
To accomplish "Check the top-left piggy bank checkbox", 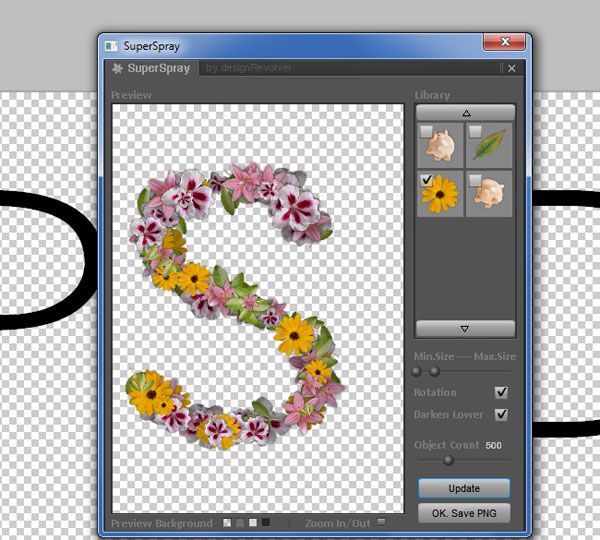I will tap(426, 132).
